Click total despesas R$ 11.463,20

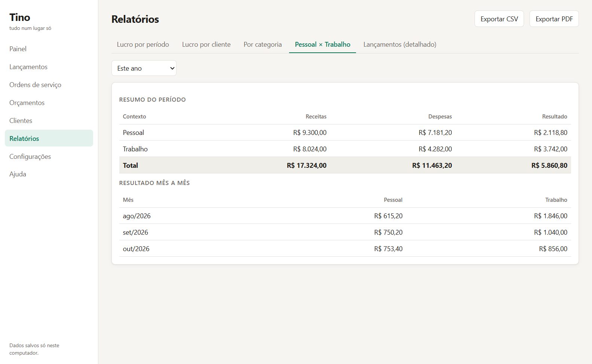pos(432,165)
